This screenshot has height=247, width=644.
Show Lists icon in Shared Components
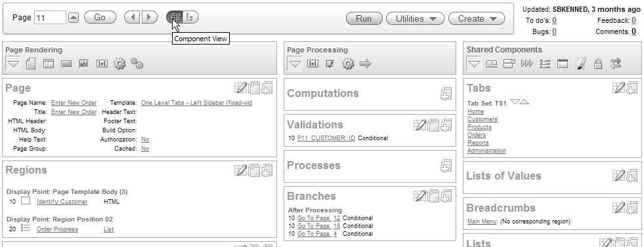click(545, 64)
